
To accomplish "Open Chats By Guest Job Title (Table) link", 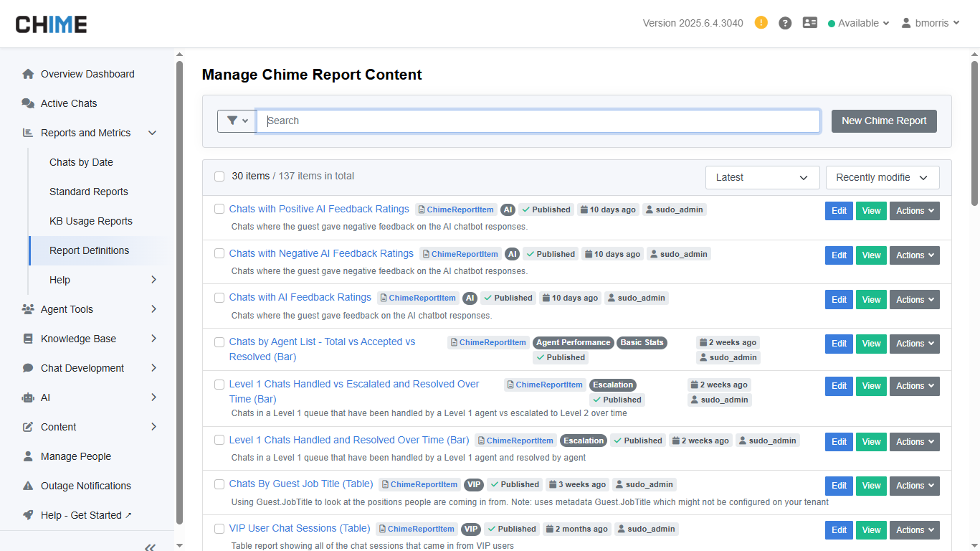I will click(301, 484).
